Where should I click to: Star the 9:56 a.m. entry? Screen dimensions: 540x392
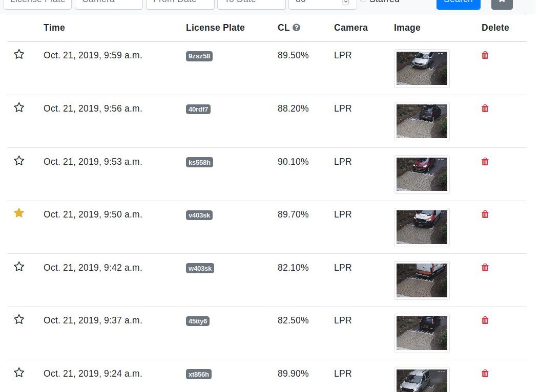coord(19,107)
